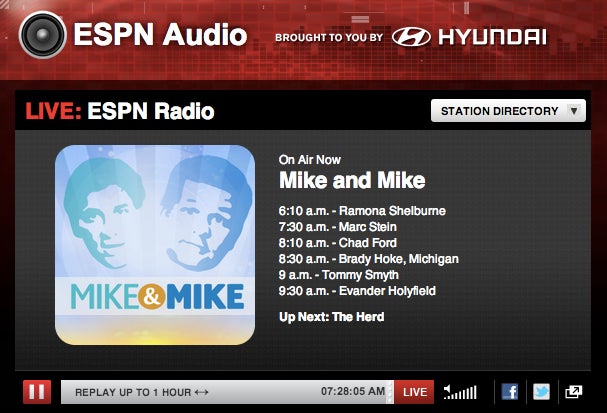Click 'Up Next: The Herd'
The height and width of the screenshot is (413, 607).
pyautogui.click(x=331, y=317)
